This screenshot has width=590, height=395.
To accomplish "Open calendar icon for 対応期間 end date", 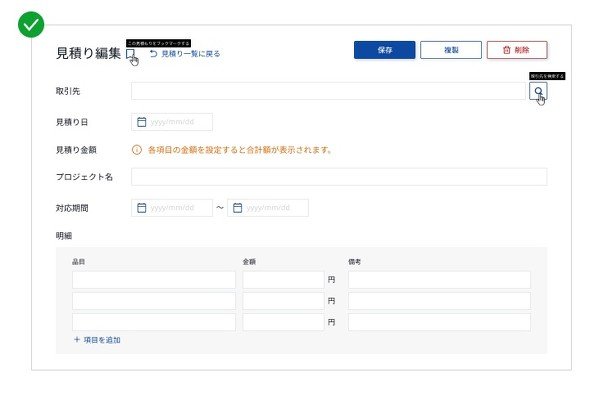I will [237, 208].
